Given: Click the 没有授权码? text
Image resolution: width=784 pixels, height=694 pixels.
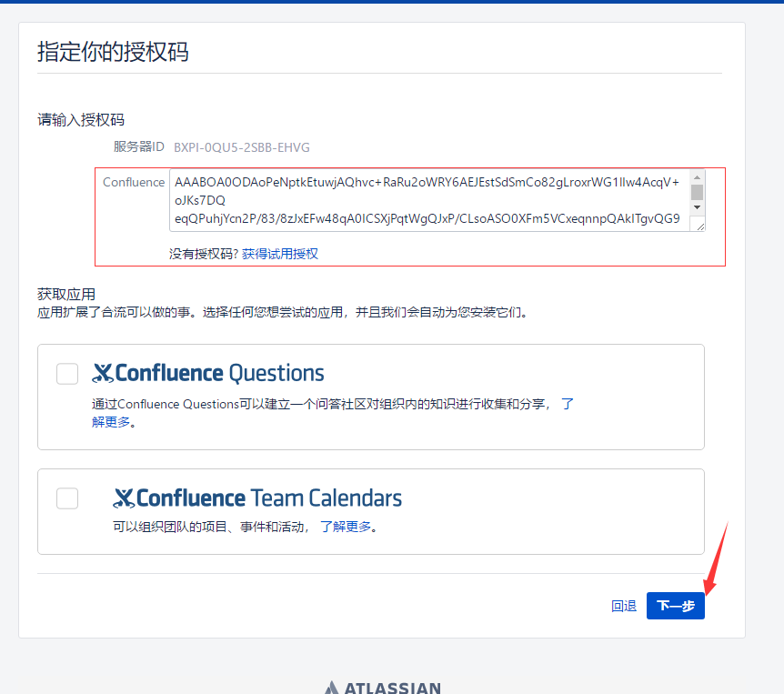Looking at the screenshot, I should pos(204,254).
